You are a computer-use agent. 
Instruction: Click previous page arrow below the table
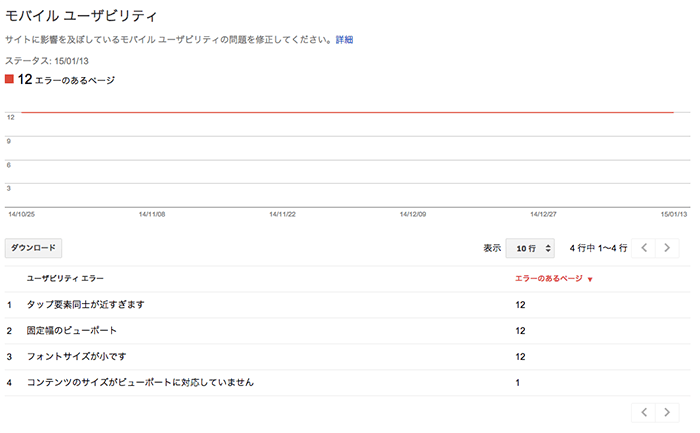646,412
